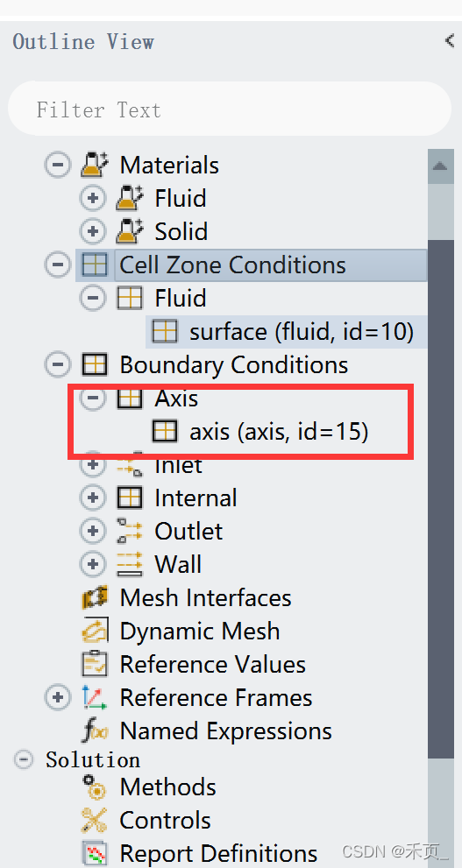Screen dimensions: 462x868
Task: Click the Mesh Interfaces icon
Action: (x=95, y=598)
